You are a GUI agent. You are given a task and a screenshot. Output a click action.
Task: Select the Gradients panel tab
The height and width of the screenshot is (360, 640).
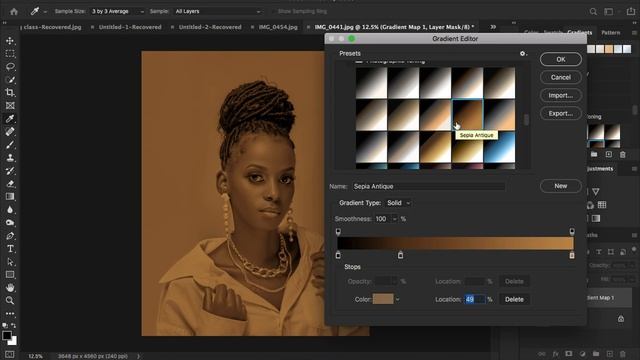[580, 33]
